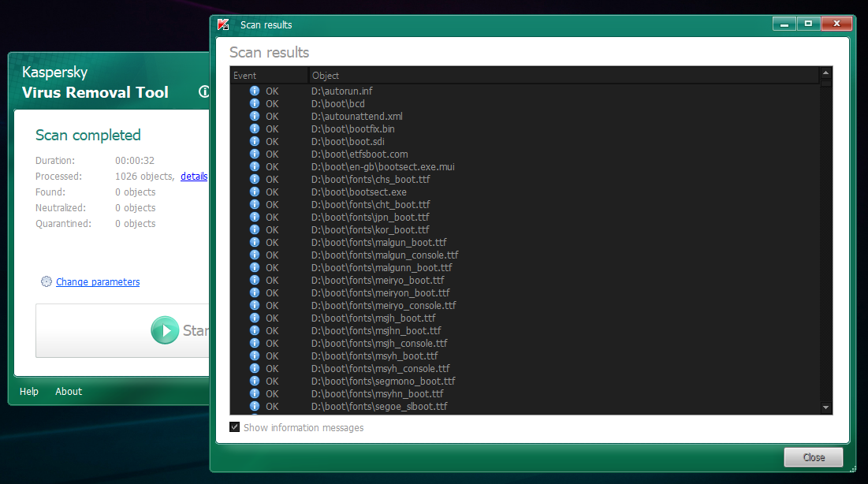868x484 pixels.
Task: Click the info icon beside msjh_boot.ttf
Action: click(x=255, y=318)
